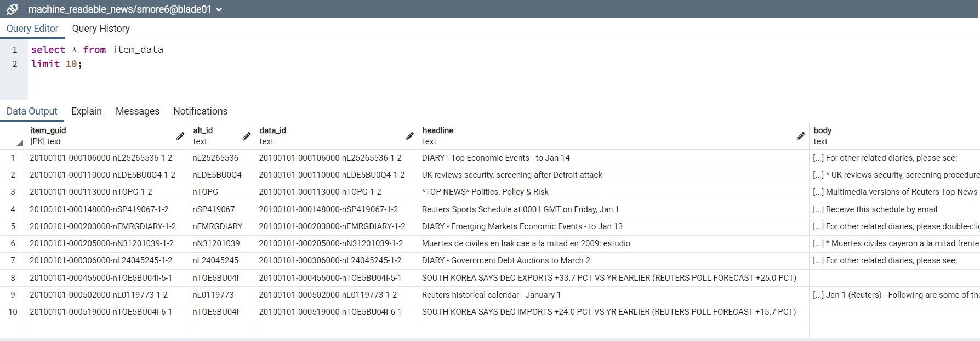Click the item_guid column header
Viewport: 980px width, 341px height.
107,136
